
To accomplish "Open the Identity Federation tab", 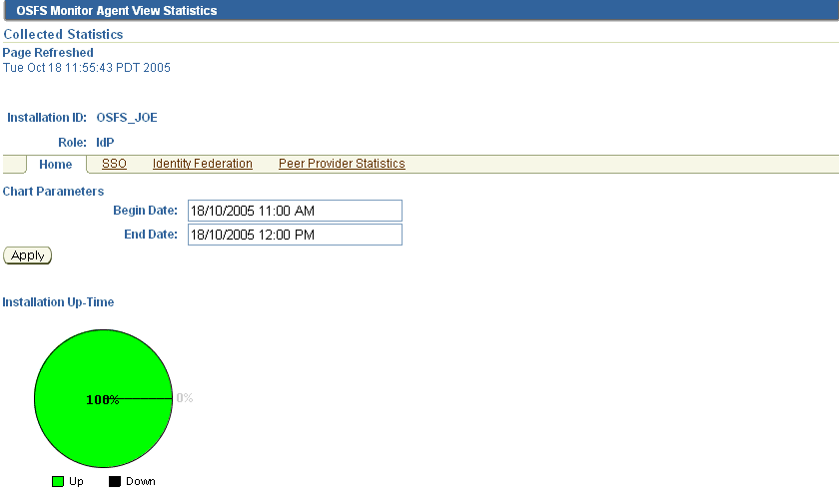I will (202, 164).
